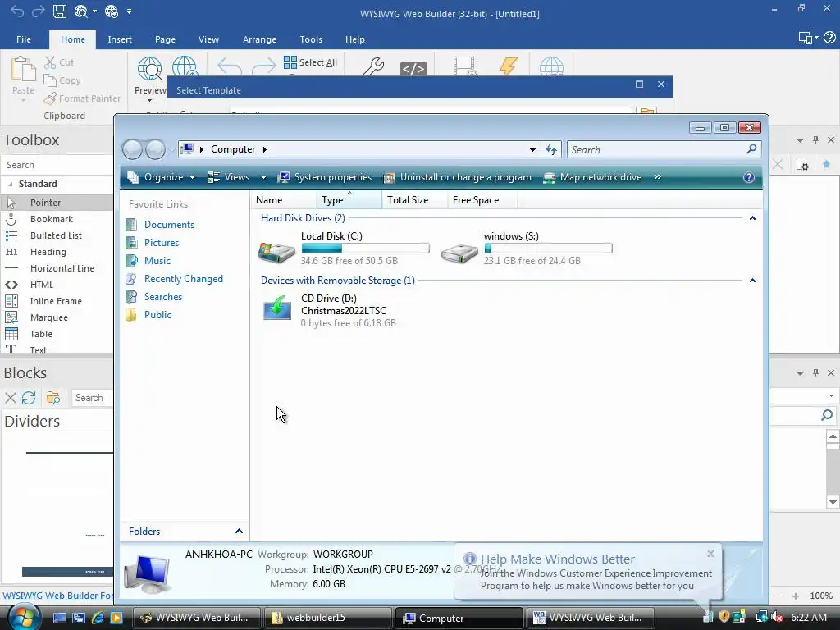The height and width of the screenshot is (630, 840).
Task: Click the 6:22 AM taskbar clock
Action: point(808,618)
